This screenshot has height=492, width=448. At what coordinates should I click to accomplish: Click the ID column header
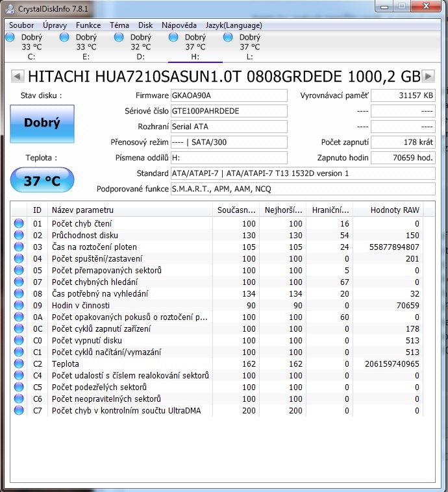37,210
